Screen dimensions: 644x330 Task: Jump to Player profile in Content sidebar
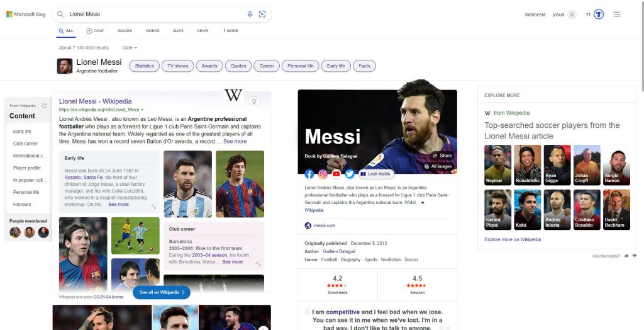coord(26,168)
